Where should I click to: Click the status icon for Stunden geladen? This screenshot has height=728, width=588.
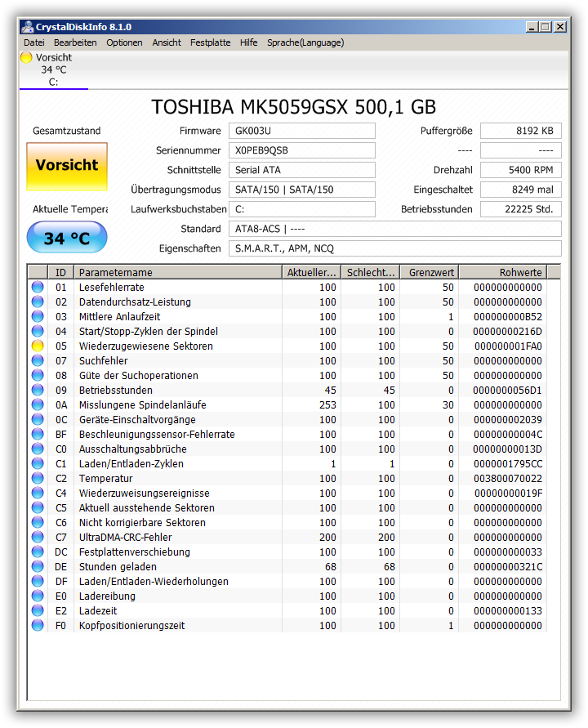pos(38,566)
